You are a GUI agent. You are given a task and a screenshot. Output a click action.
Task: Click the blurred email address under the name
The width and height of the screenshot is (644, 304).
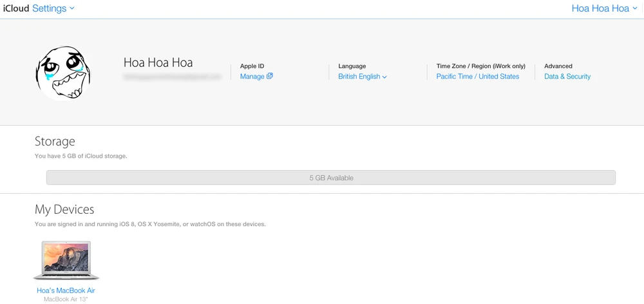tap(172, 77)
